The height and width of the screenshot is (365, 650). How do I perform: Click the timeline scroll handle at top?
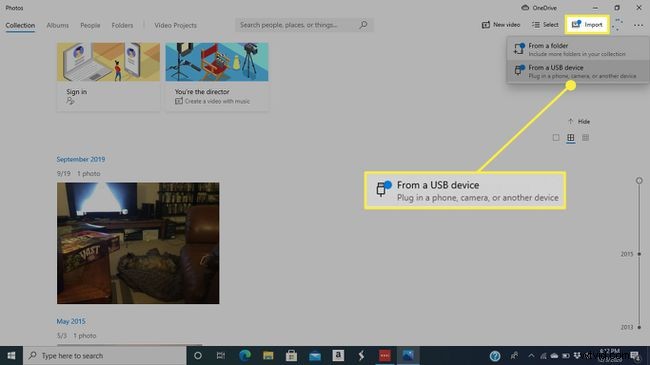pyautogui.click(x=639, y=180)
